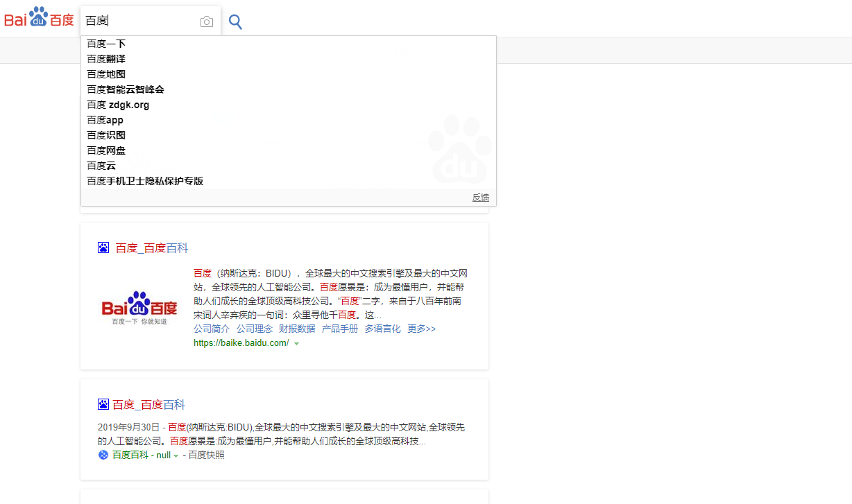
Task: Open the "更多>>" link in the first result
Action: coord(422,328)
